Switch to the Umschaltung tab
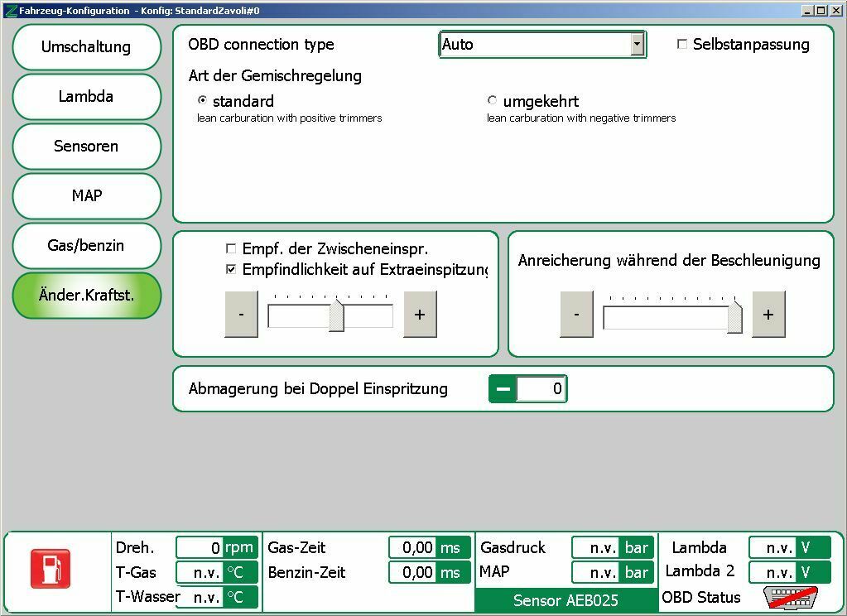 (86, 47)
